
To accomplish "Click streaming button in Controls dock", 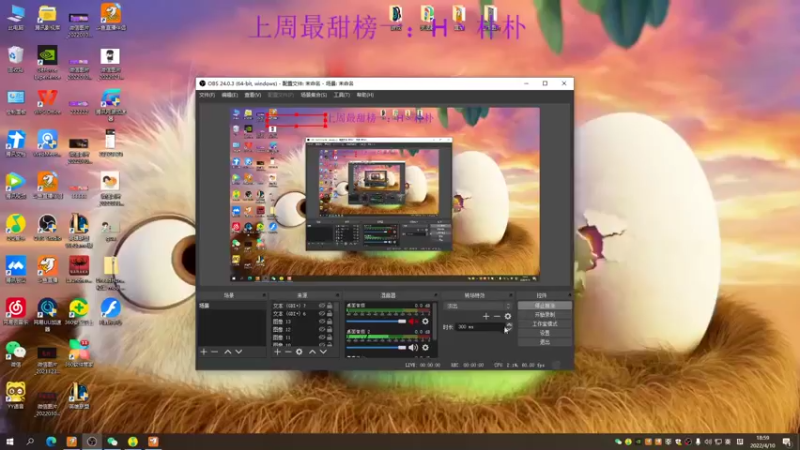I will coord(544,306).
